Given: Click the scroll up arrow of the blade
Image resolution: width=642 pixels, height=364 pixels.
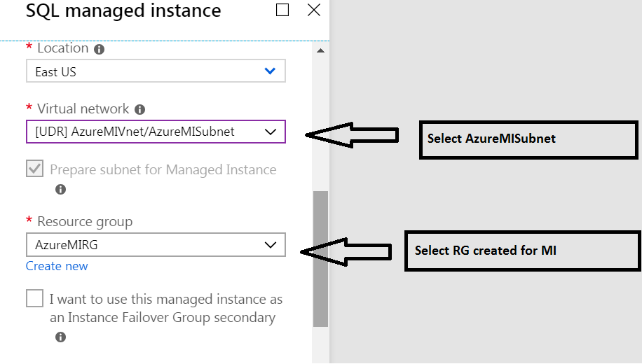Looking at the screenshot, I should coord(320,50).
